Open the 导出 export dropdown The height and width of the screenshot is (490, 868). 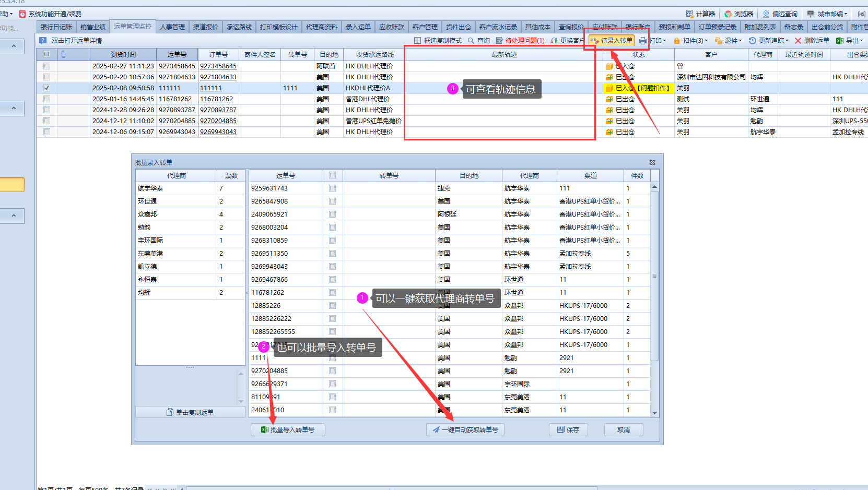pyautogui.click(x=850, y=41)
